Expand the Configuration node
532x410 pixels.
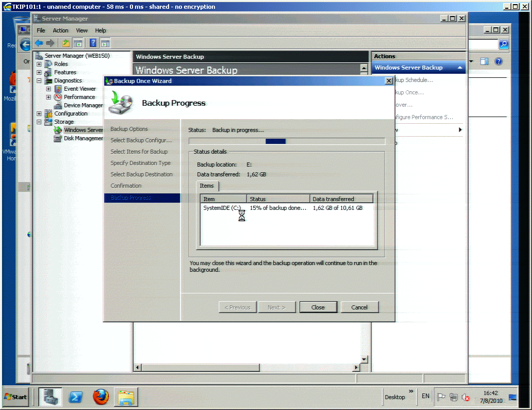tap(39, 113)
